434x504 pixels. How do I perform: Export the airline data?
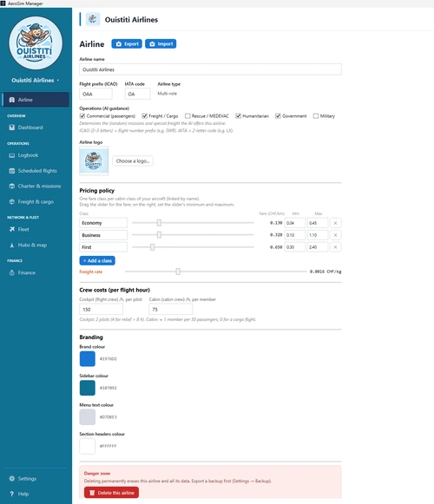(127, 43)
